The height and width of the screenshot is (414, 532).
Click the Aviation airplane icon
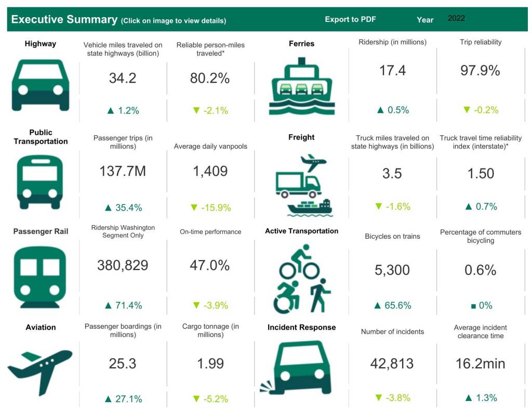pyautogui.click(x=40, y=369)
